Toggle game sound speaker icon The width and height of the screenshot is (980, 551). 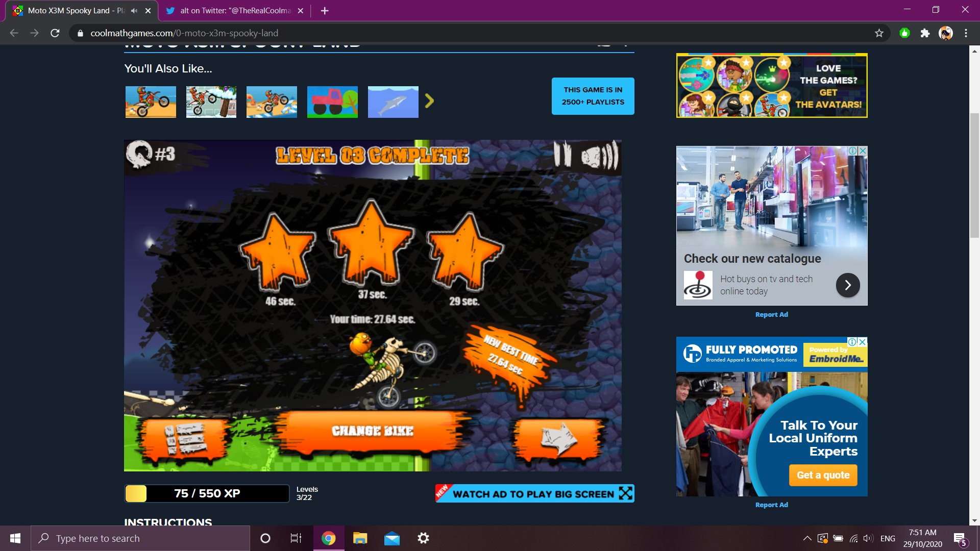coord(600,155)
